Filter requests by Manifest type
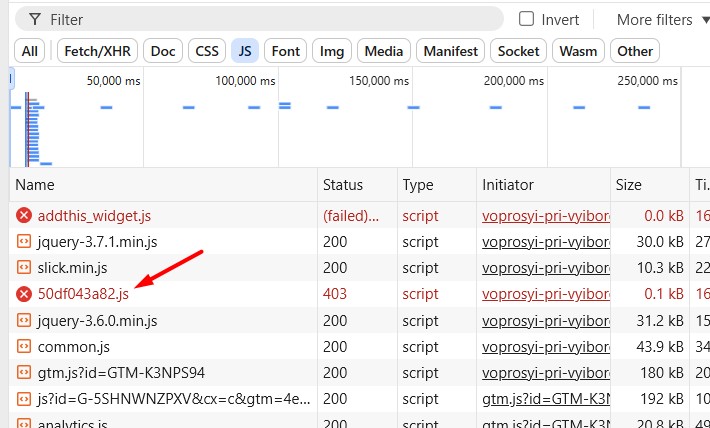Viewport: 710px width, 428px height. point(451,51)
